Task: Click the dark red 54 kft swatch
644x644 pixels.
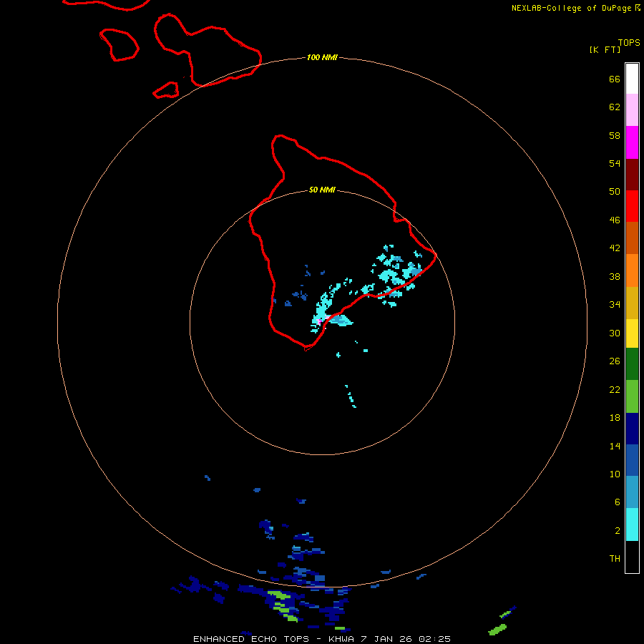Action: [x=632, y=174]
